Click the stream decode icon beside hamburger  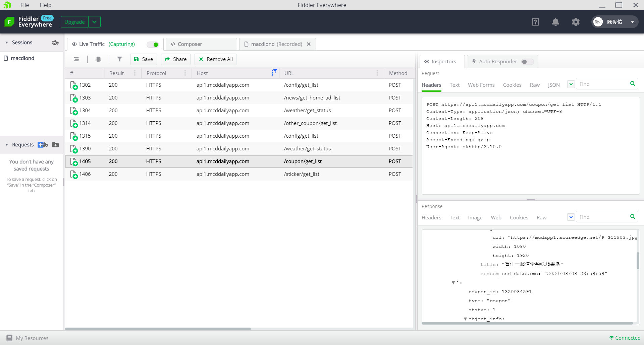coord(98,59)
